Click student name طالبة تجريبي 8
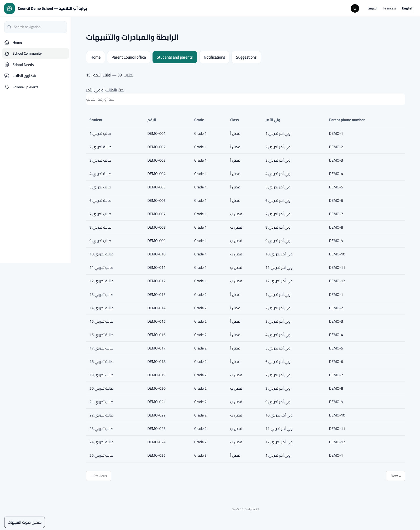The height and width of the screenshot is (530, 420). pos(100,227)
